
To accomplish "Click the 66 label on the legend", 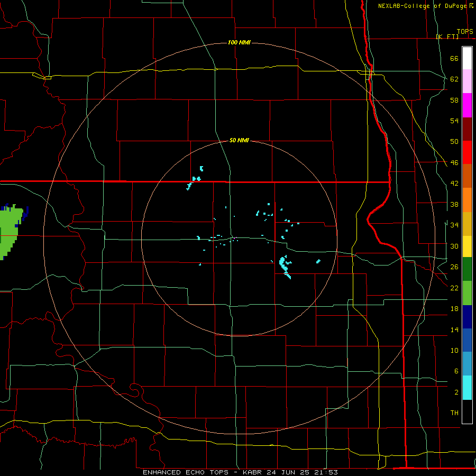I will pos(454,58).
